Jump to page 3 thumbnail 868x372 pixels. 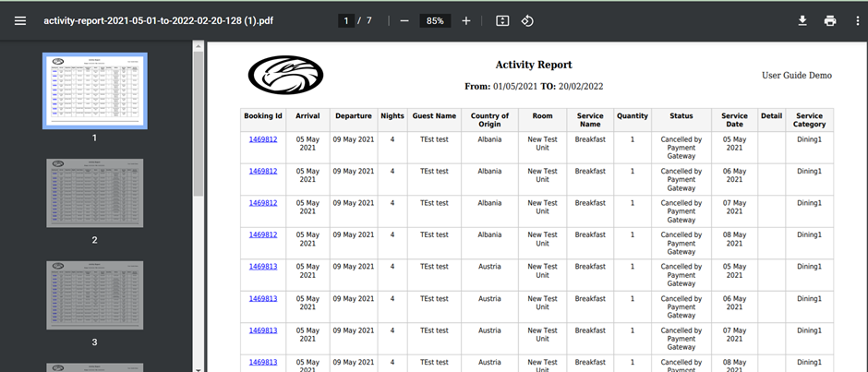(x=95, y=295)
